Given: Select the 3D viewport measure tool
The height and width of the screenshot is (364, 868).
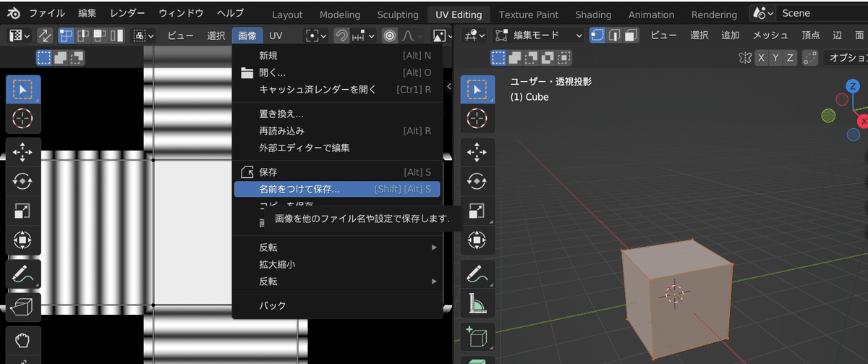Looking at the screenshot, I should (x=477, y=303).
